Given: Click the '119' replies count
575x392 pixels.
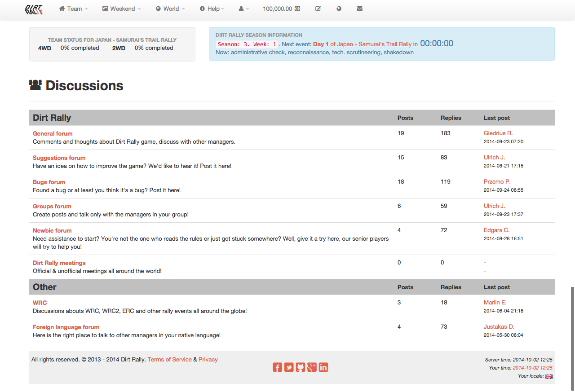Looking at the screenshot, I should tap(446, 181).
